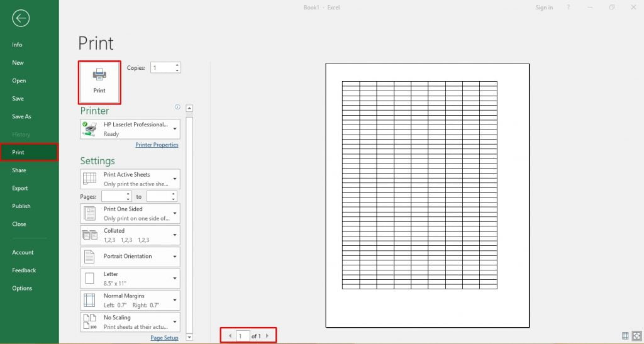Click the paper dimensions text '8.5" x 11"'
This screenshot has height=344, width=644.
tap(114, 283)
